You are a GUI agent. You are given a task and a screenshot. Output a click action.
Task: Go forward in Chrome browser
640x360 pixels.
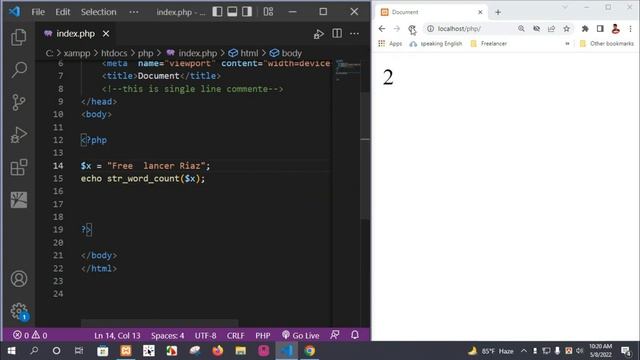point(397,29)
